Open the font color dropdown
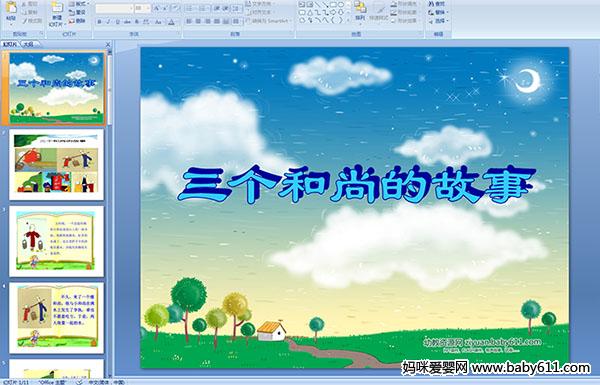 click(172, 22)
